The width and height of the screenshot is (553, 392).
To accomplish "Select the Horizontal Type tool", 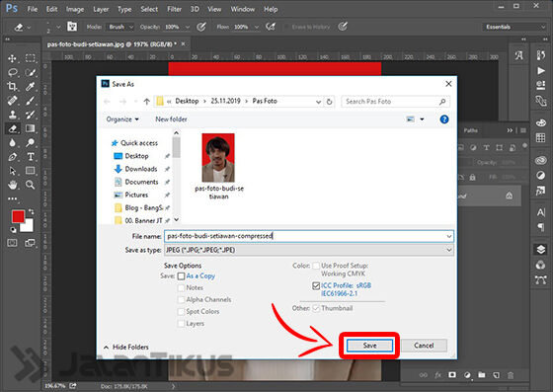I will click(x=31, y=157).
